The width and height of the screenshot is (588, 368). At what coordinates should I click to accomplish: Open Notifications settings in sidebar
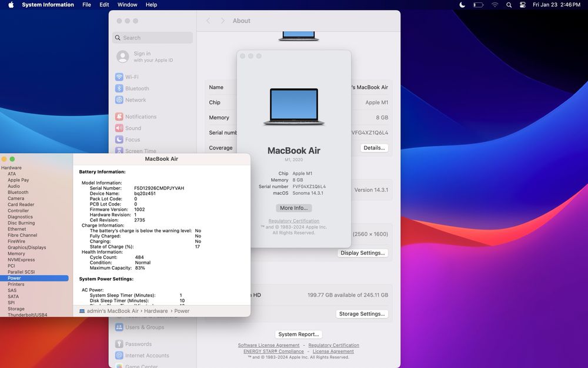click(136, 117)
